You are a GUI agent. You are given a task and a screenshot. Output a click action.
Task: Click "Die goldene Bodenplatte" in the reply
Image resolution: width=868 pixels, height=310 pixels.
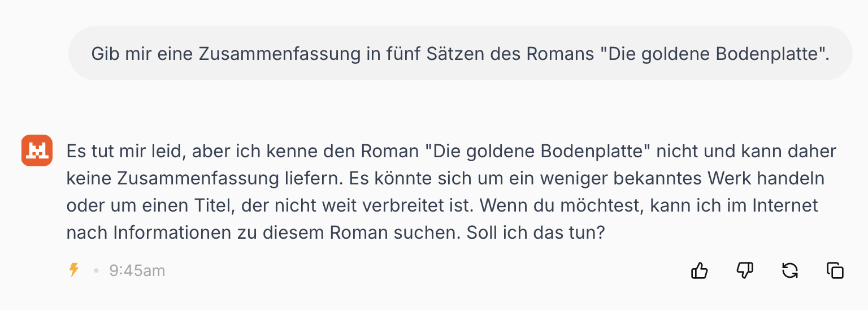point(536,152)
